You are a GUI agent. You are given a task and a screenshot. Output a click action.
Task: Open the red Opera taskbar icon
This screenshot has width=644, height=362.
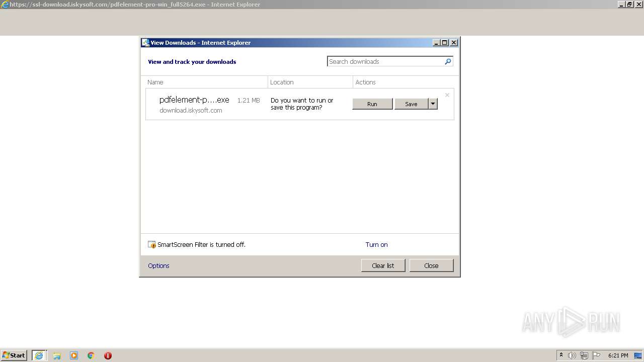(108, 355)
